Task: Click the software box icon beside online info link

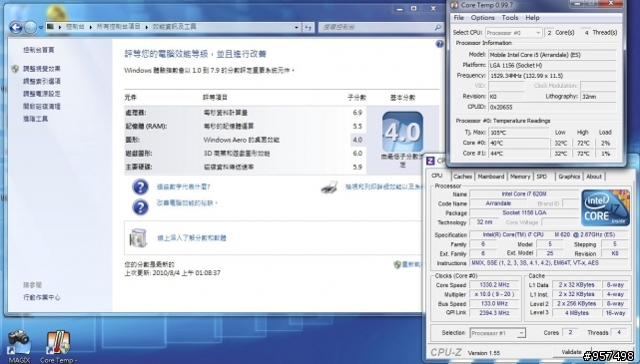Action: coord(138,238)
